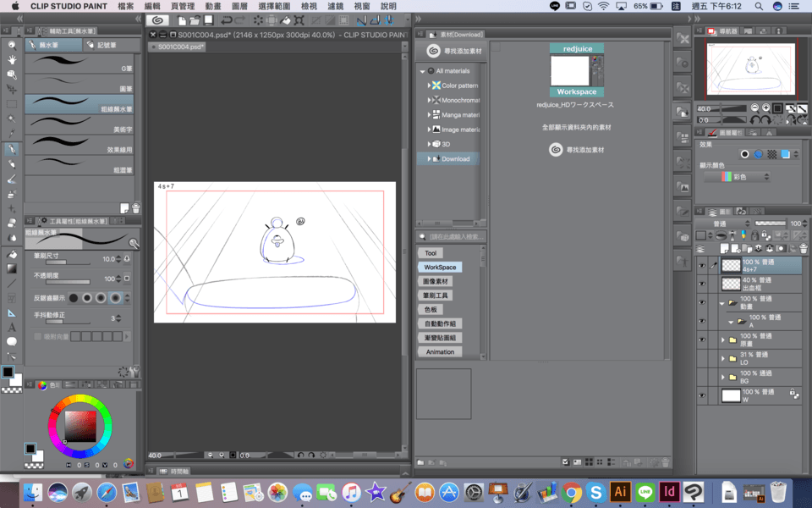Image resolution: width=812 pixels, height=508 pixels.
Task: Open the 濾鏡 menu in the menu bar
Action: click(x=337, y=6)
